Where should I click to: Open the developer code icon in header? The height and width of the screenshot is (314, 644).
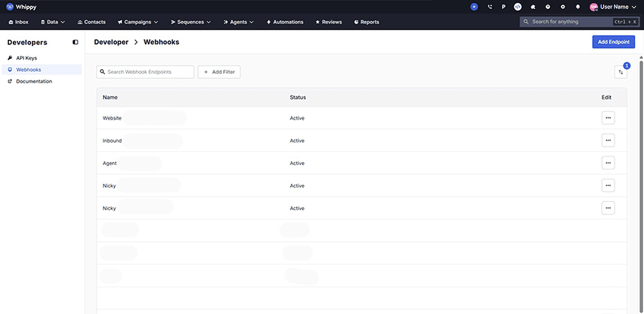[x=518, y=7]
